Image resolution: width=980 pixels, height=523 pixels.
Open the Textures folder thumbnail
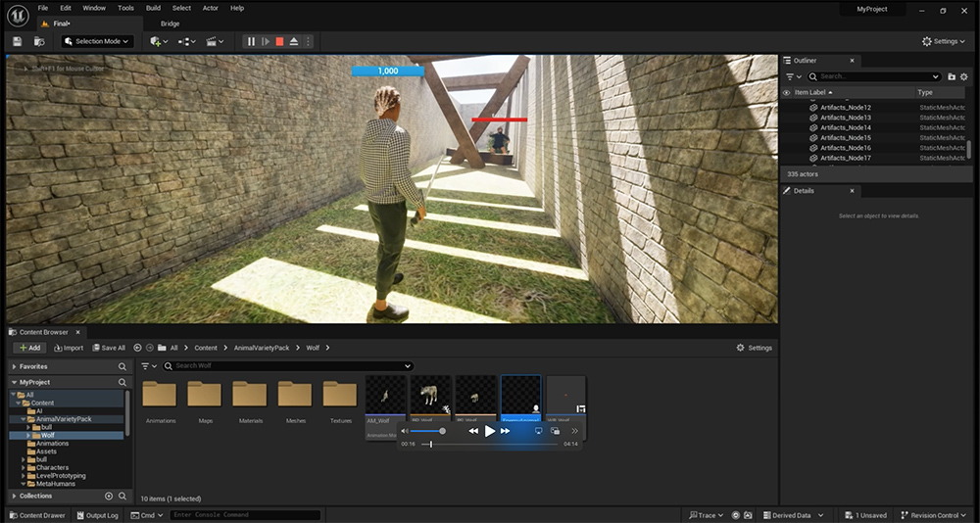coord(341,395)
